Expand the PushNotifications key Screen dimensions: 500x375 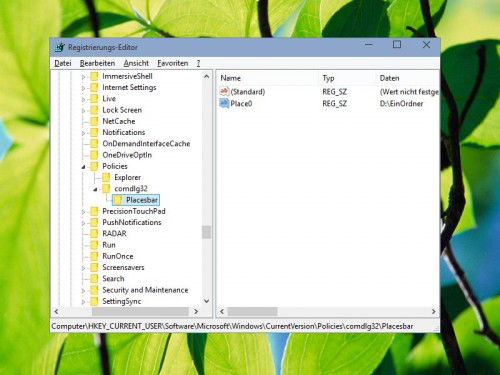pos(83,223)
